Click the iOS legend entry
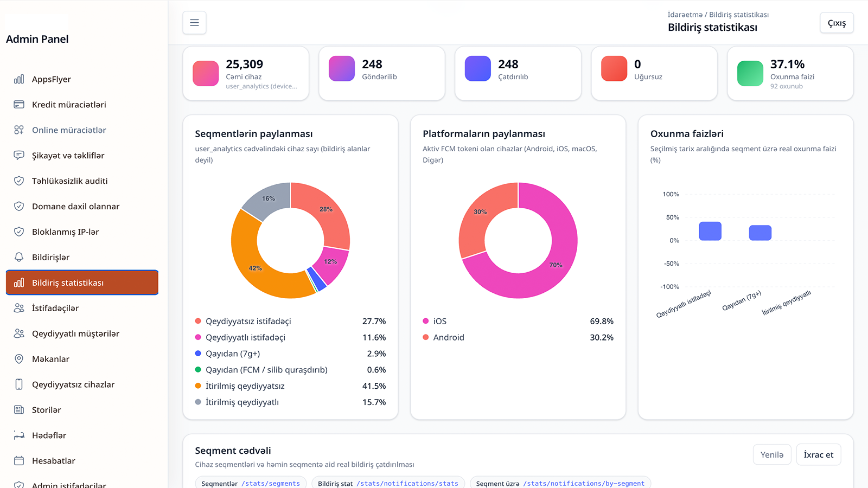The image size is (868, 488). click(518, 321)
